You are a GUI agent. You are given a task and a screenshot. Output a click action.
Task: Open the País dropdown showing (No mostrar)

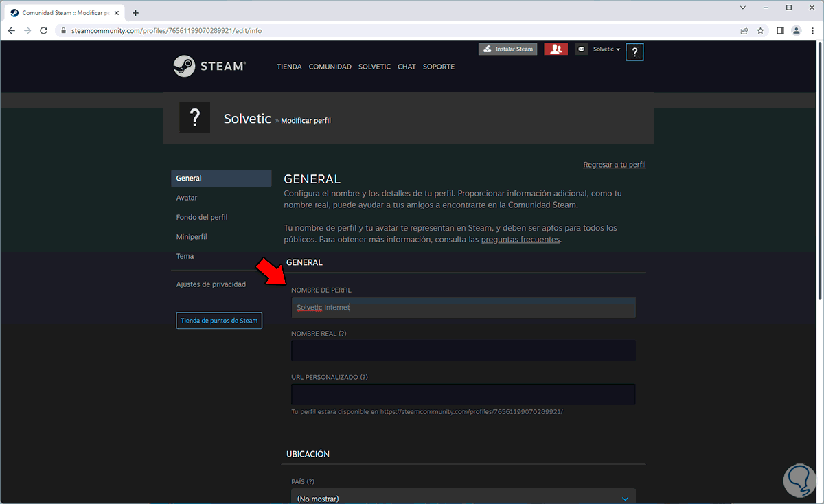463,496
